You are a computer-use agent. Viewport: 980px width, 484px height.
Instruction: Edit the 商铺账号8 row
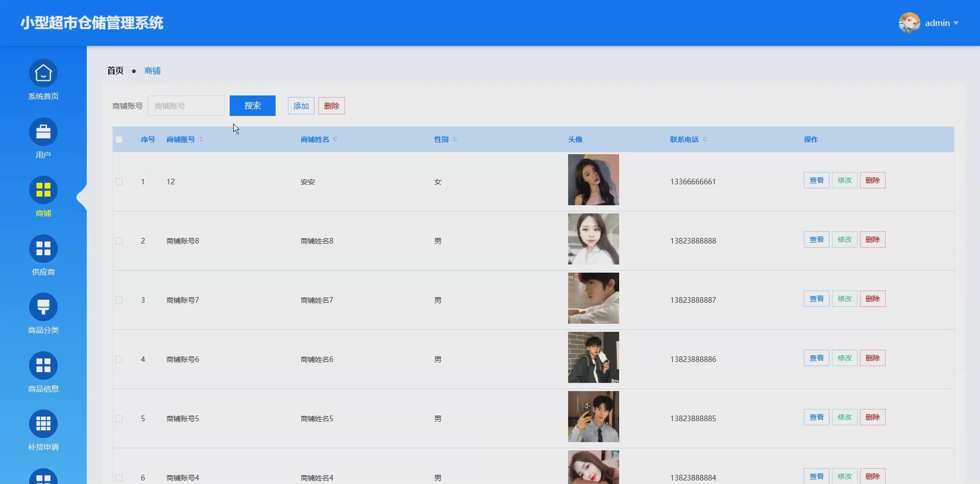(845, 239)
